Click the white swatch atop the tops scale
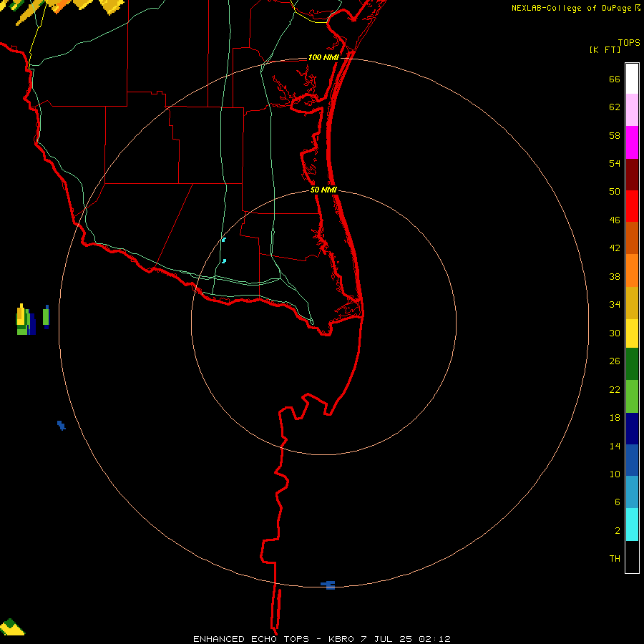The height and width of the screenshot is (644, 644). pos(632,79)
